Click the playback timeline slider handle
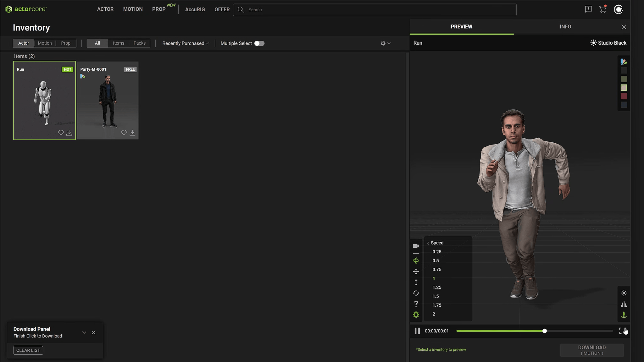 (545, 331)
